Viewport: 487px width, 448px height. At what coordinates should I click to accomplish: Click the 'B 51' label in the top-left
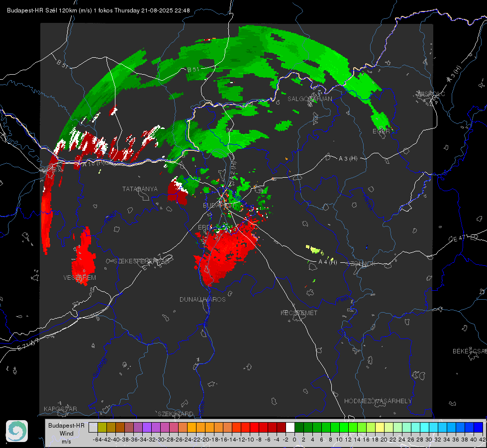coord(62,63)
